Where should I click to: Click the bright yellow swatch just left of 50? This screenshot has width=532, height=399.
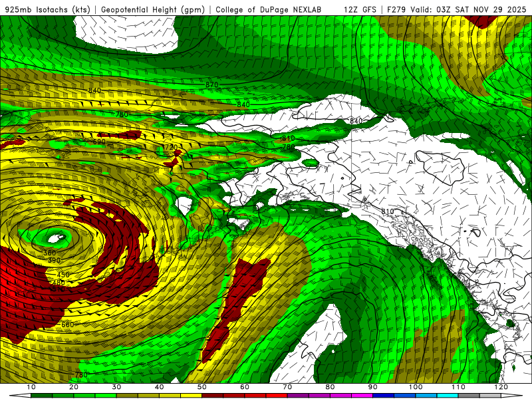click(191, 396)
